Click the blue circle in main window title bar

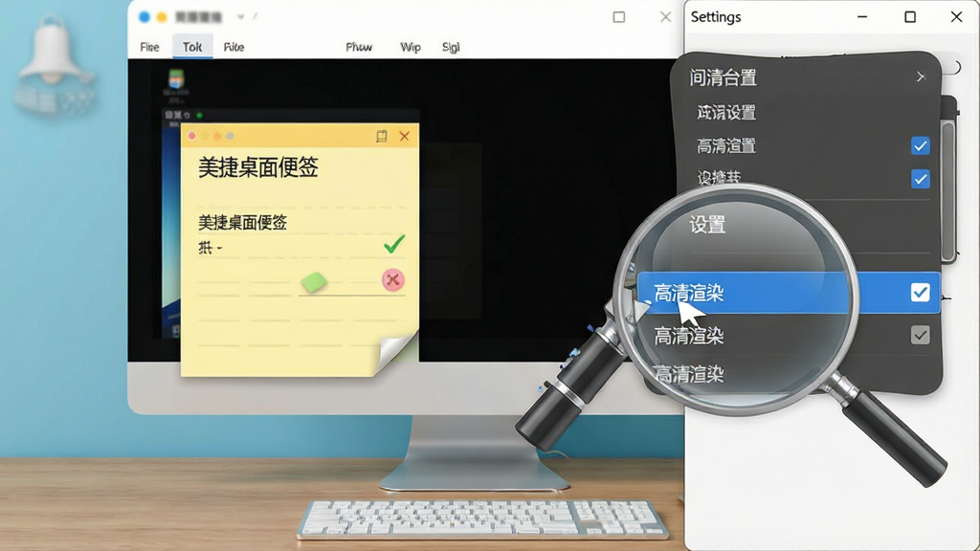(x=145, y=17)
